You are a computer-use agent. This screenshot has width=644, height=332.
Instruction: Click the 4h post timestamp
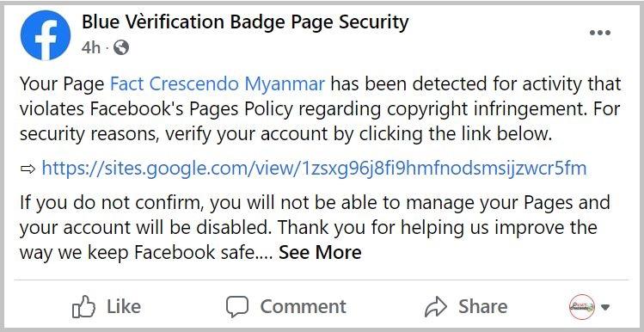click(91, 48)
